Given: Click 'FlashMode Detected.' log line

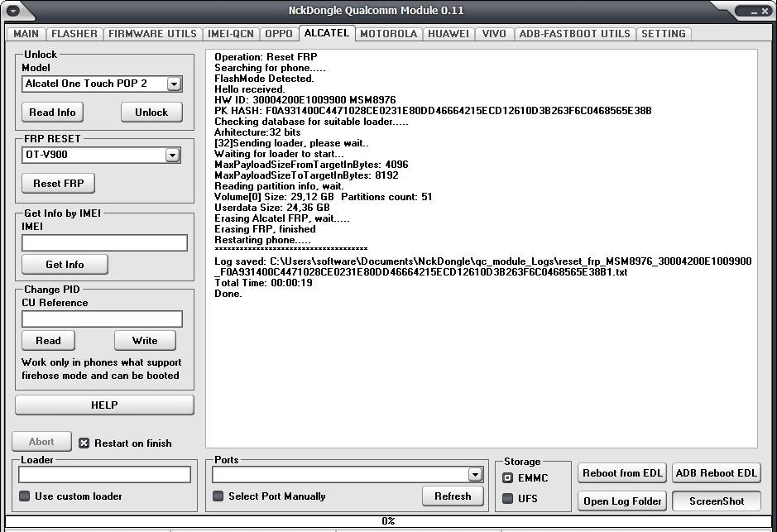Looking at the screenshot, I should point(264,79).
